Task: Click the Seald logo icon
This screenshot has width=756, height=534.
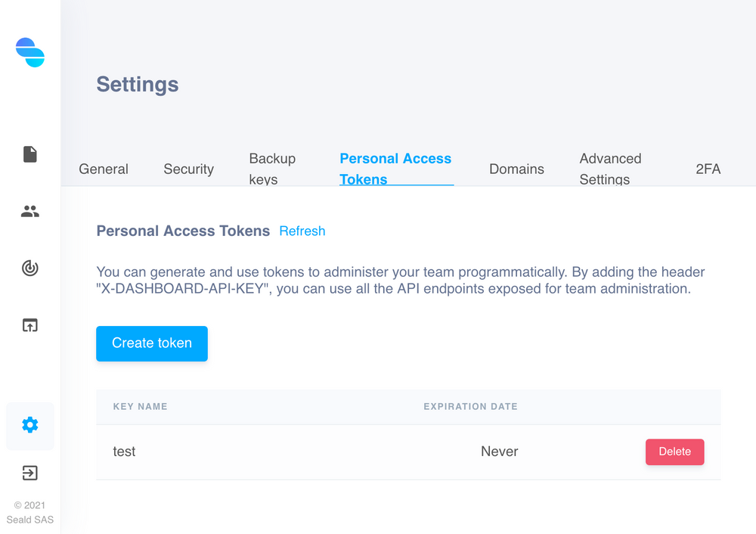Action: (30, 52)
